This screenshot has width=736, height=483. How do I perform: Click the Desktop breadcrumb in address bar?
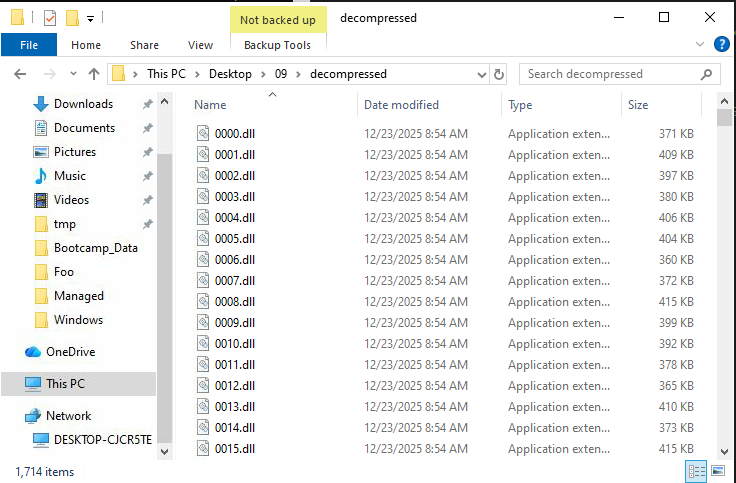(x=229, y=74)
